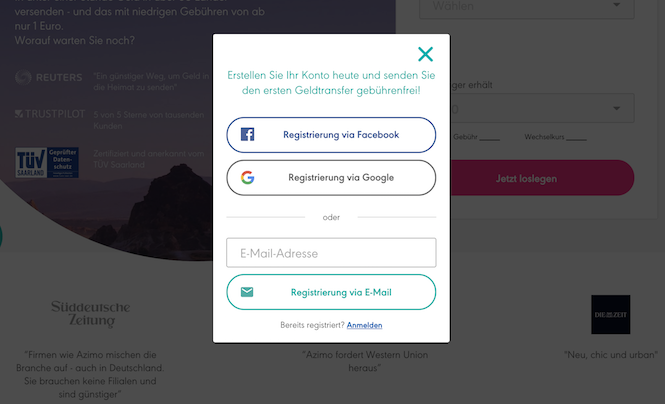Choose Registrierung via Google

[x=331, y=178]
